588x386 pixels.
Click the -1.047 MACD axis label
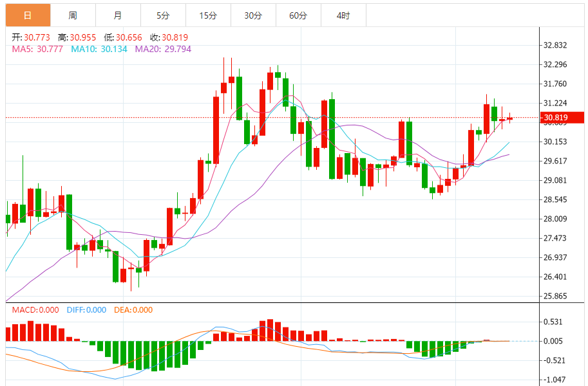554,380
